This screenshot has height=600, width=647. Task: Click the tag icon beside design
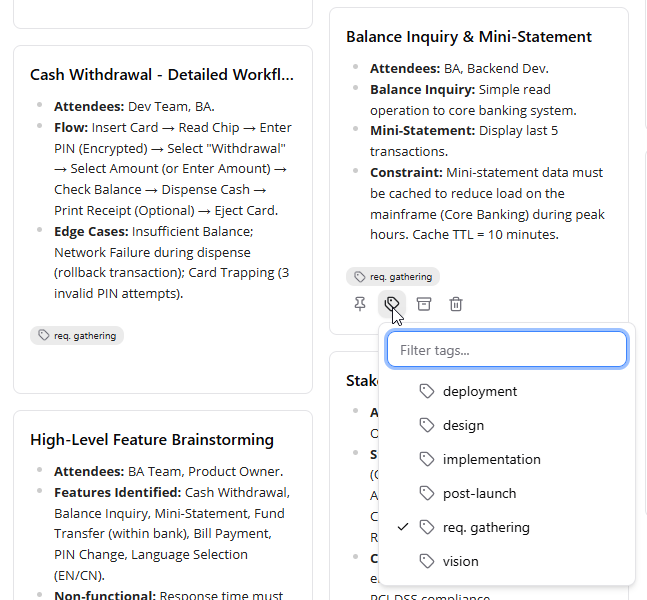427,425
